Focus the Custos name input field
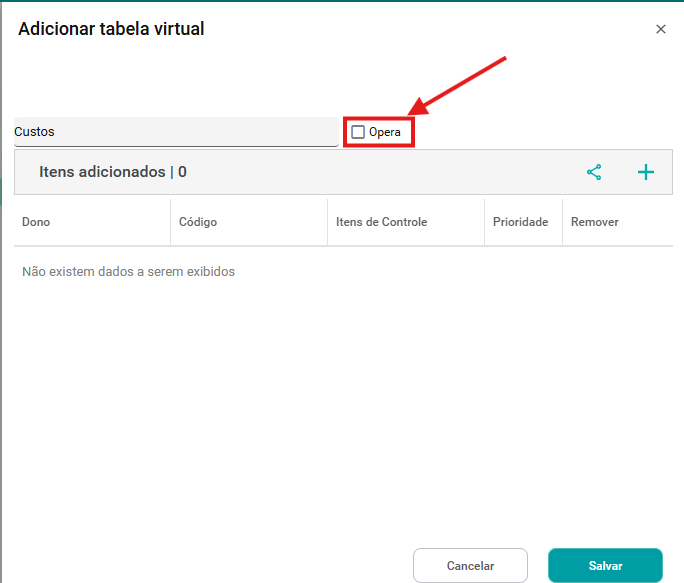684x583 pixels. tap(175, 132)
